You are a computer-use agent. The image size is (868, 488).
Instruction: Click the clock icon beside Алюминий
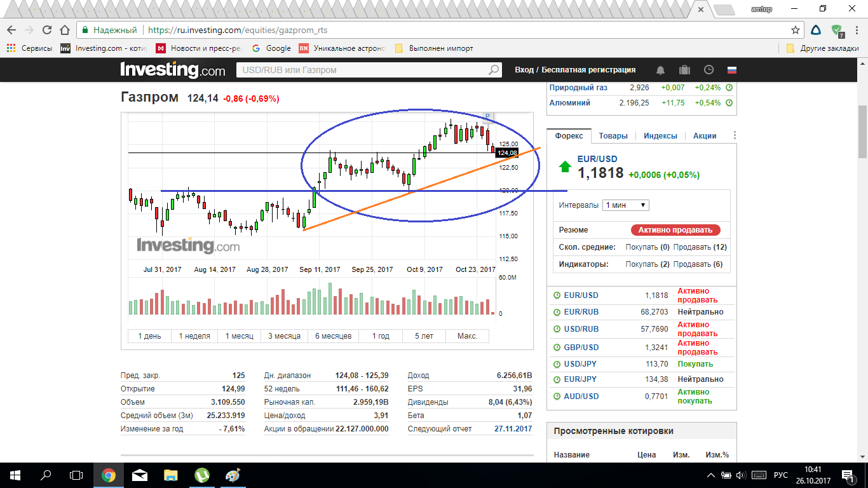click(729, 103)
